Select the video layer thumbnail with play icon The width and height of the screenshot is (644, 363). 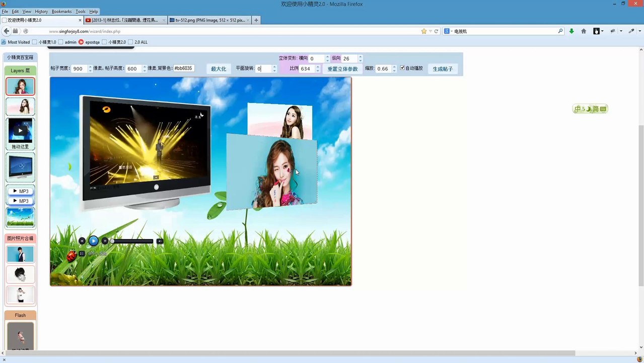click(21, 131)
